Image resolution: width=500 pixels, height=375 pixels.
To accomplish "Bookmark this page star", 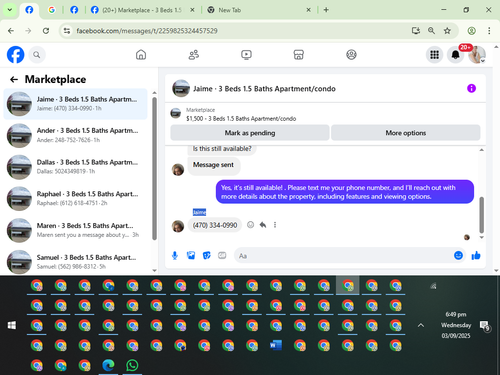I will click(447, 31).
